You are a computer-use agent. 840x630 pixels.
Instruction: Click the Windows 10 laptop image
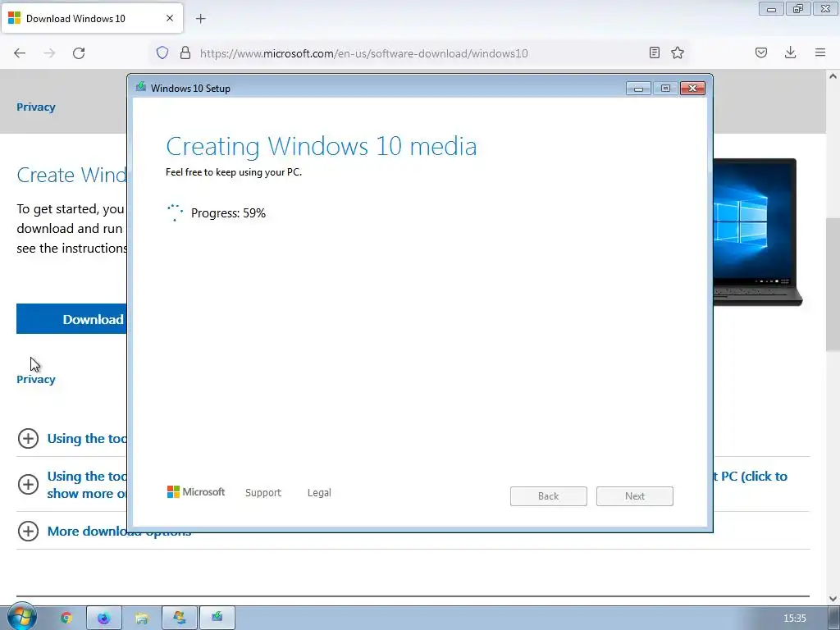(x=757, y=232)
